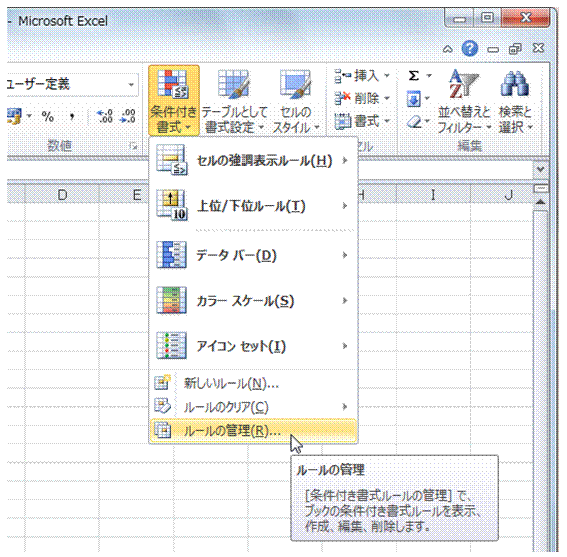Expand the 削除 delete dropdown arrow

[x=387, y=98]
